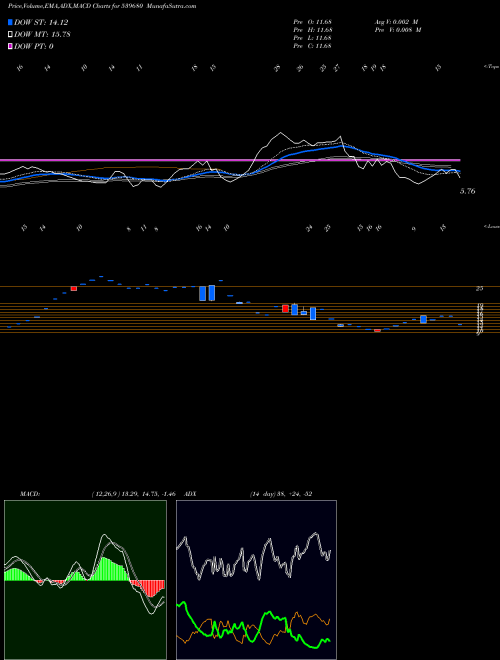Click the 'MACD:' panel heading
Viewport: 500px width, 660px height.
tap(30, 494)
